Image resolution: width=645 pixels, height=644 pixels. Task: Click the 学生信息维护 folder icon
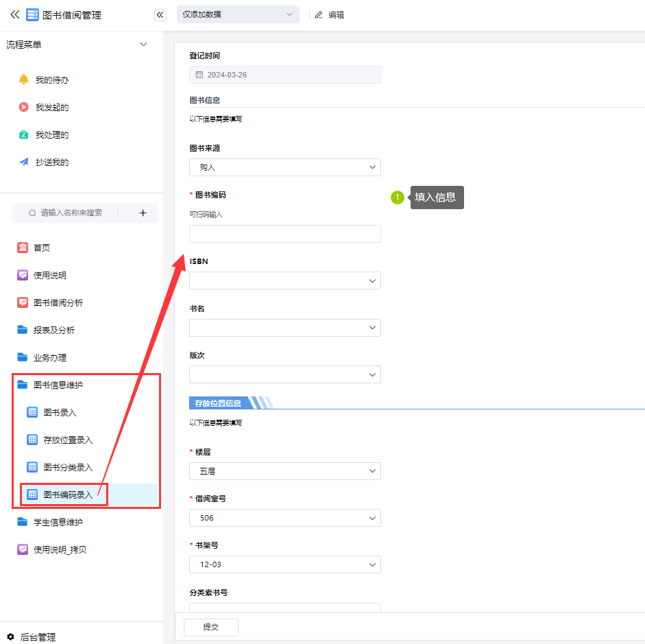tap(22, 522)
